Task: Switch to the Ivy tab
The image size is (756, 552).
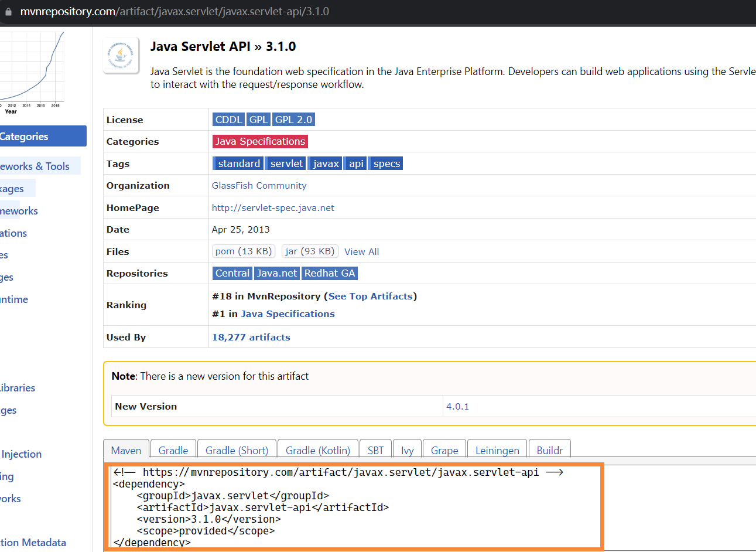Action: tap(407, 450)
